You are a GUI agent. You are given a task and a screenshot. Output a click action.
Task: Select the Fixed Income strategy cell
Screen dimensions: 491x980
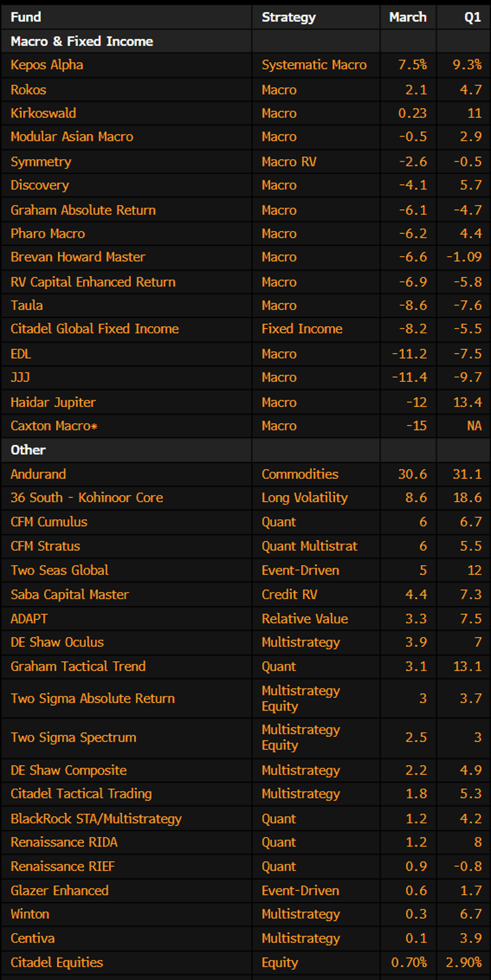[302, 329]
